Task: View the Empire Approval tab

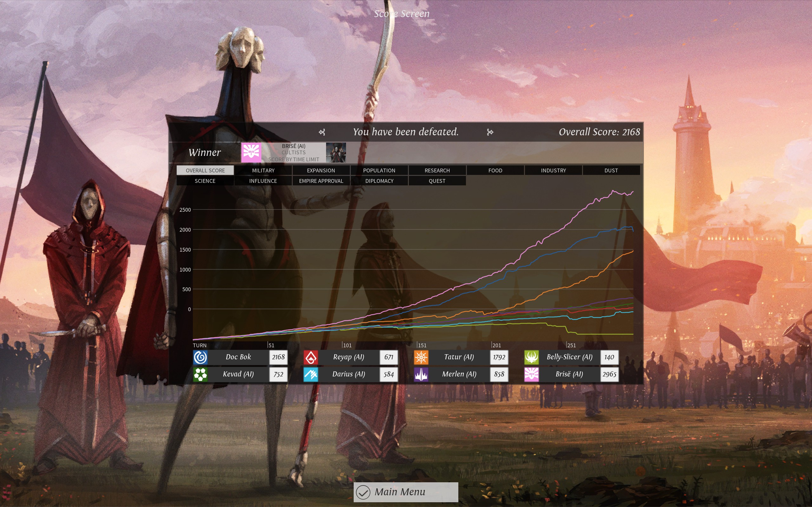Action: (x=321, y=181)
